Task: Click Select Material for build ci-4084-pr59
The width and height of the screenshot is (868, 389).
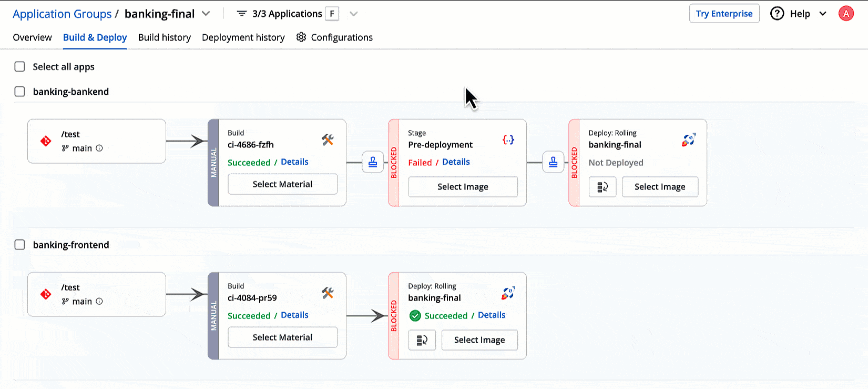Action: (282, 337)
